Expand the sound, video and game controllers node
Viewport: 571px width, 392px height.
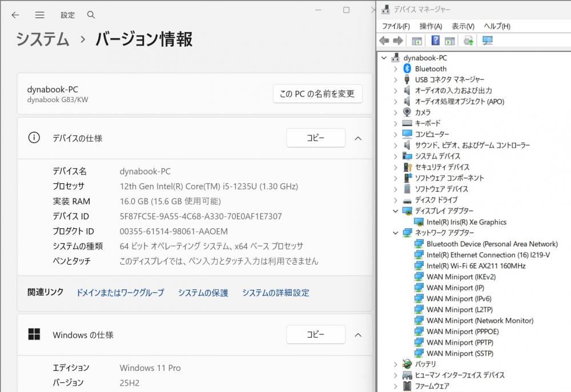(x=396, y=146)
